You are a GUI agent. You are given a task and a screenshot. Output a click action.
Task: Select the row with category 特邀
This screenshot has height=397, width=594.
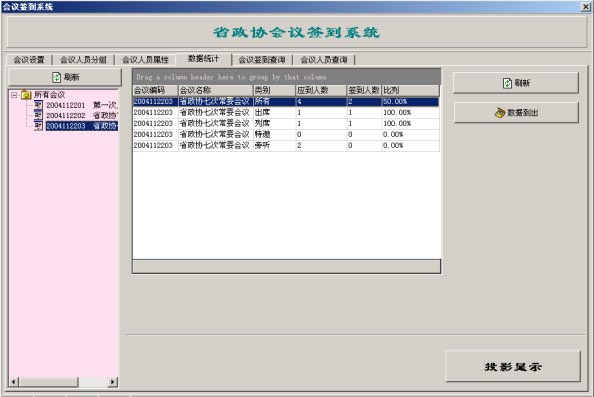(286, 134)
